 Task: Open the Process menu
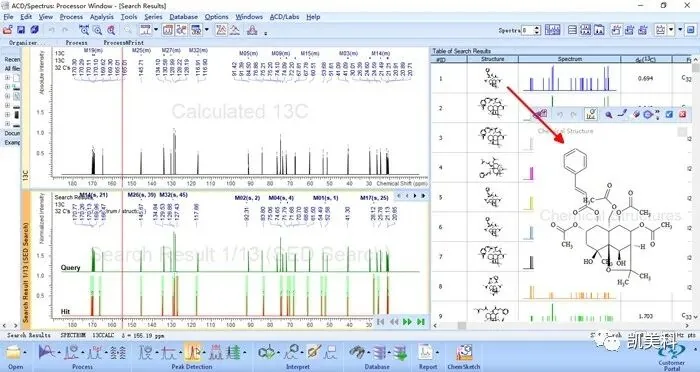click(x=71, y=17)
